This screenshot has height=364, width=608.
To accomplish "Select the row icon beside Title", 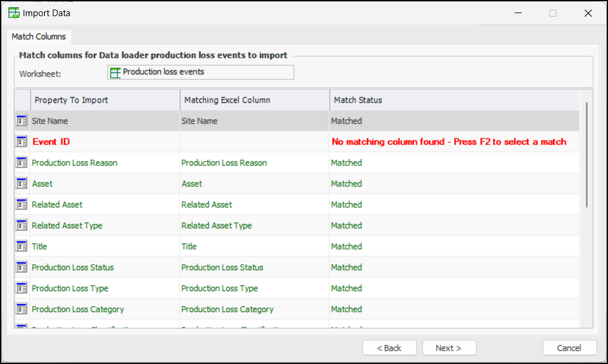I will click(x=22, y=246).
